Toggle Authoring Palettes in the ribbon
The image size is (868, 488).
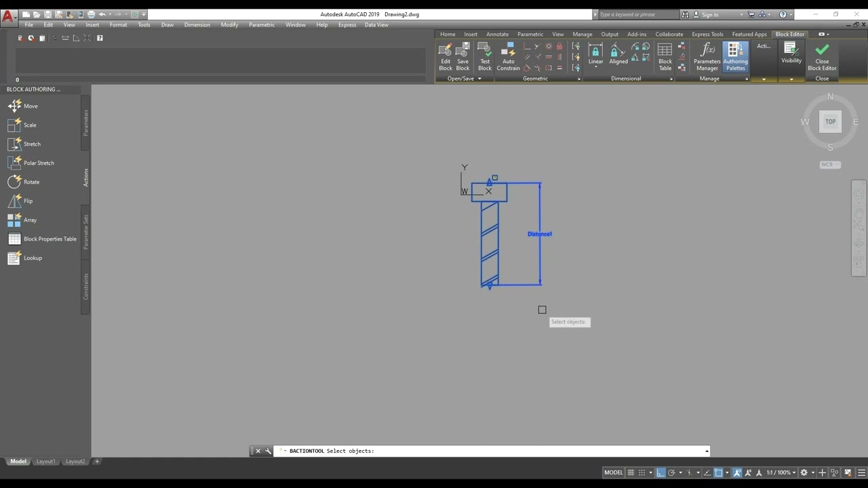(735, 57)
